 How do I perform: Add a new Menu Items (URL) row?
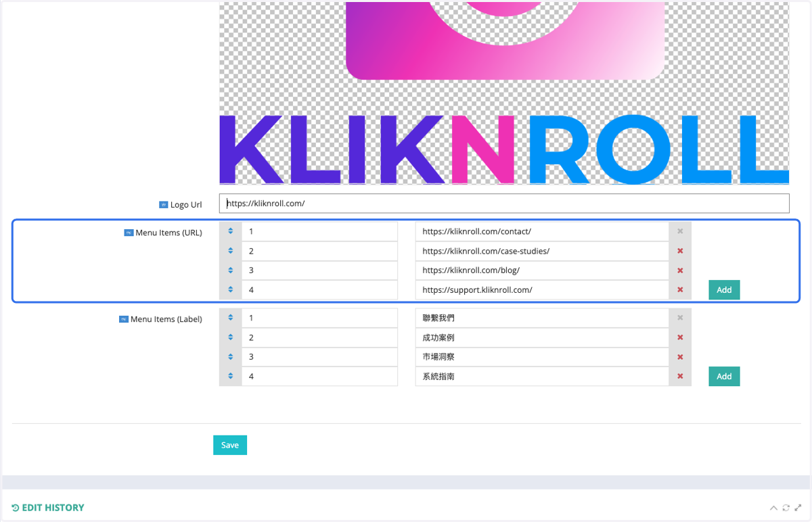(x=724, y=289)
